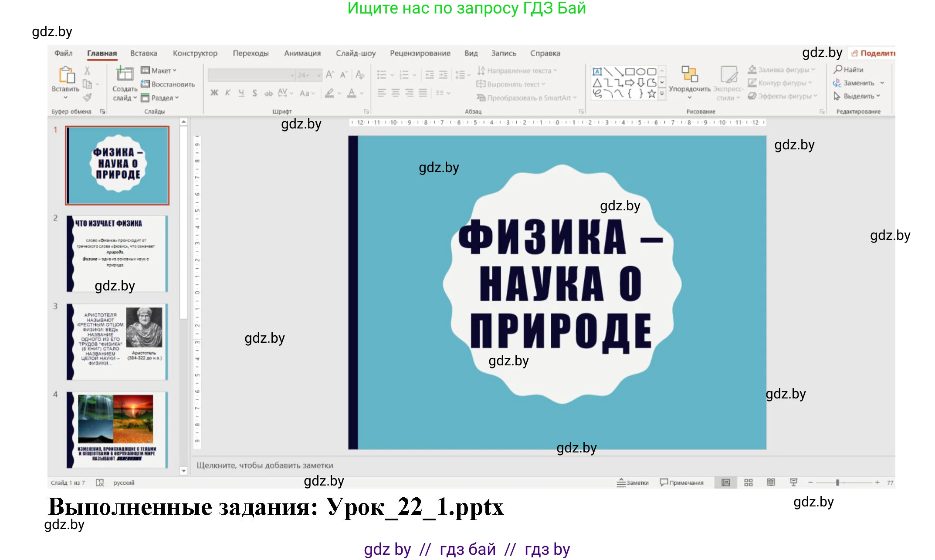Toggle bulleted list formatting
Viewport: 935px width, 560px height.
pyautogui.click(x=382, y=74)
